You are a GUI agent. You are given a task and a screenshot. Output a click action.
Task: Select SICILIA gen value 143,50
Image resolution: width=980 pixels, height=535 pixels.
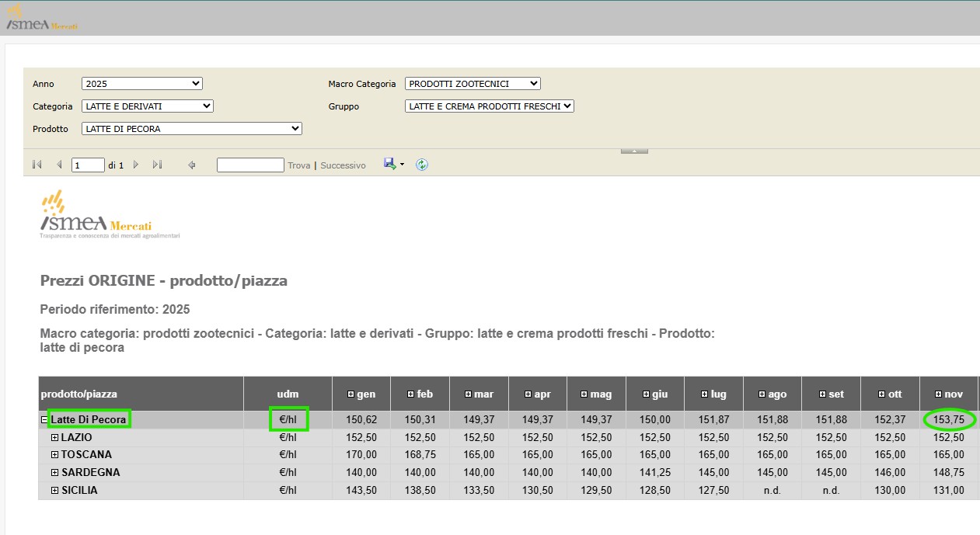pos(361,491)
